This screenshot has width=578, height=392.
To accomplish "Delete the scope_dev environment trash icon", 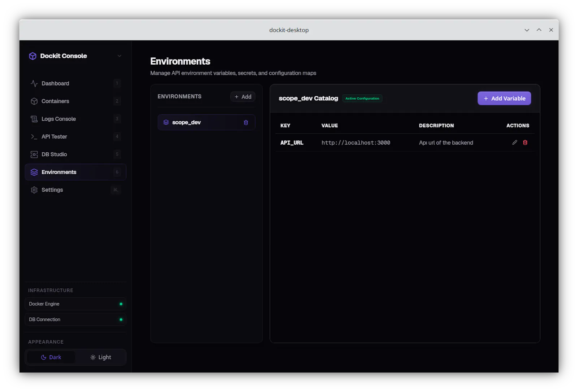I will [x=246, y=123].
